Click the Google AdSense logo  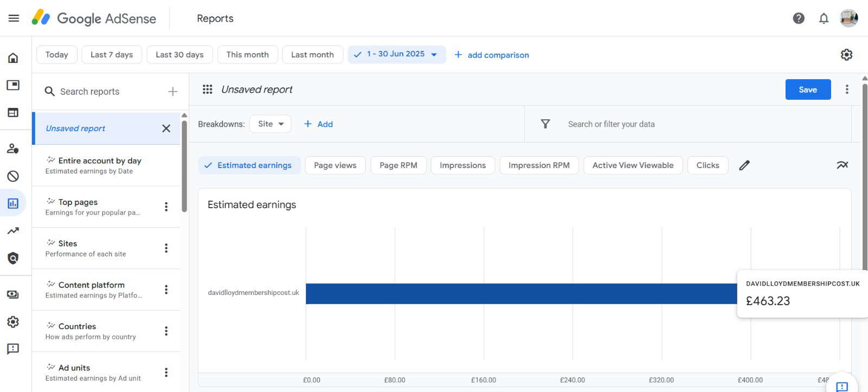tap(94, 18)
